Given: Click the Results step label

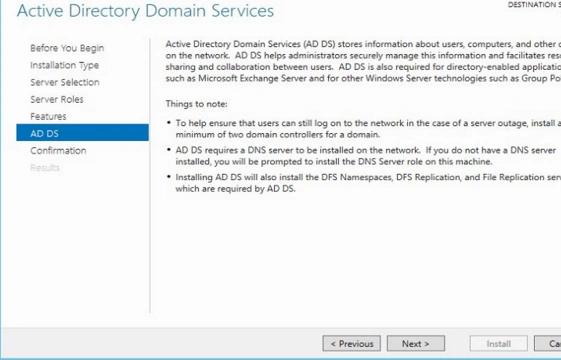Looking at the screenshot, I should tap(45, 167).
